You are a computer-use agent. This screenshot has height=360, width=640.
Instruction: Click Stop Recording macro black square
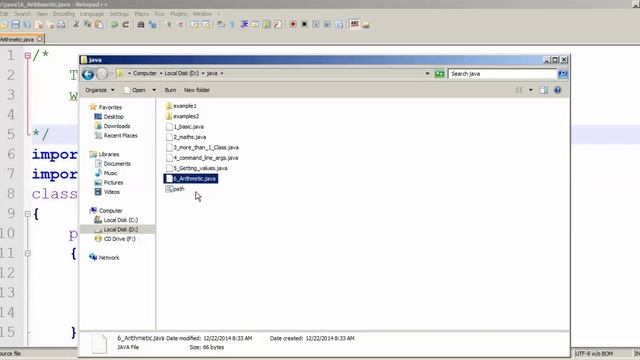tap(304, 24)
